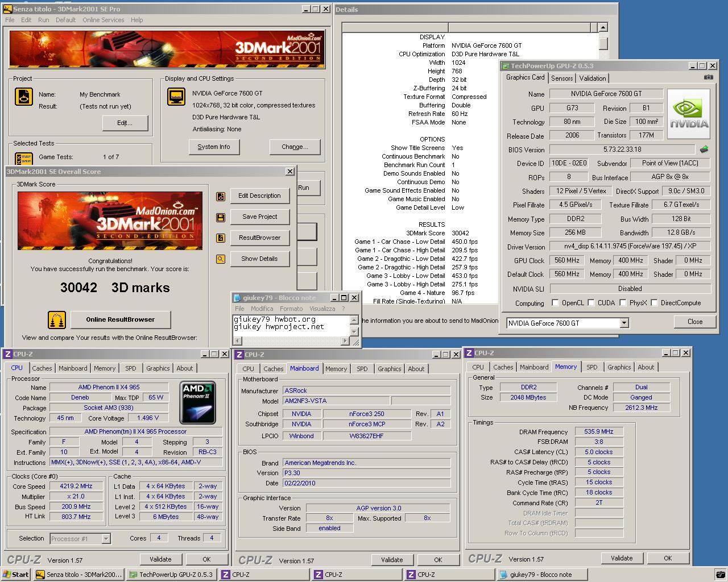Click the BIOS Version field in GPU-Z

tap(622, 150)
